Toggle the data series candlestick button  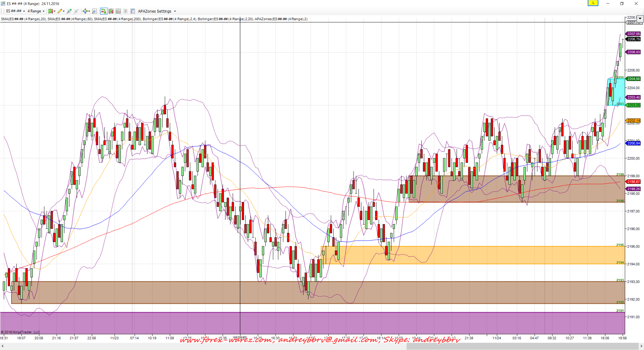[111, 11]
